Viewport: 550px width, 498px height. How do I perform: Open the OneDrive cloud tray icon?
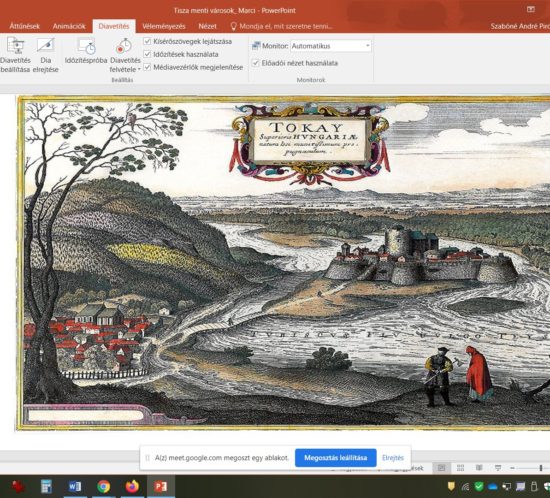pos(493,487)
